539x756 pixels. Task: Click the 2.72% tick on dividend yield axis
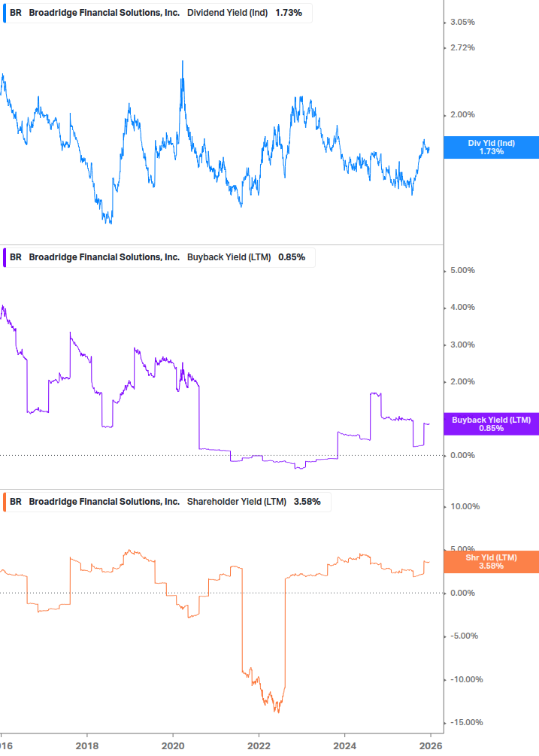[x=462, y=47]
